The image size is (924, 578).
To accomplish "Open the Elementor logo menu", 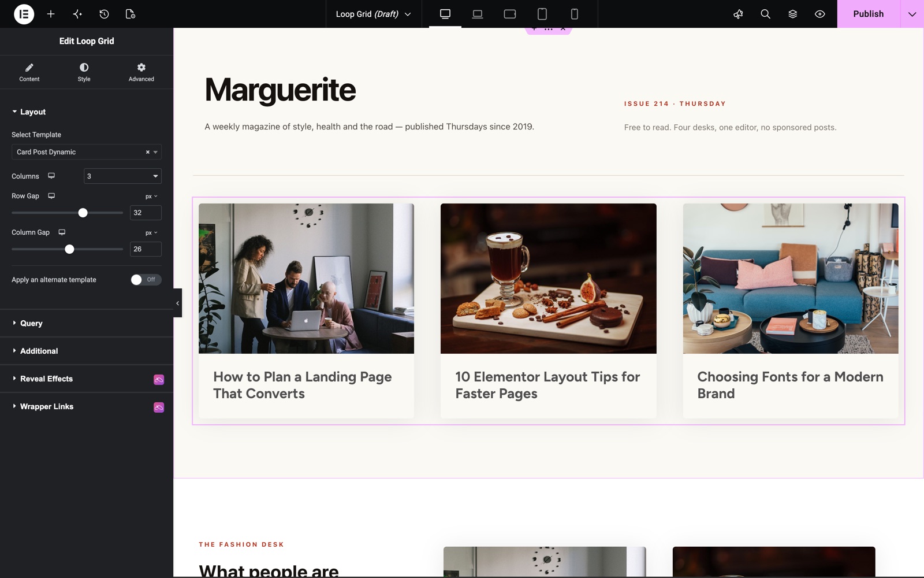I will click(x=24, y=14).
